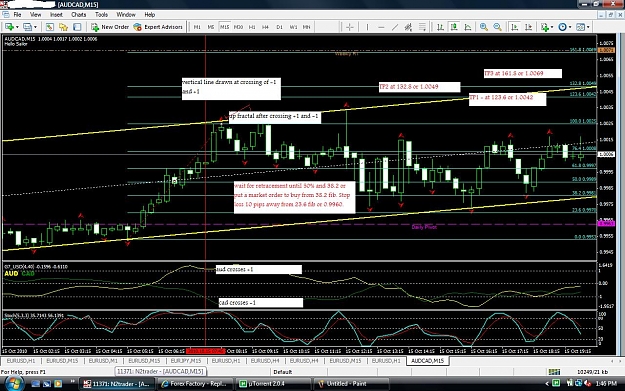The width and height of the screenshot is (625, 391).
Task: Switch to the EURUSD,M1 chart tab
Action: [x=103, y=361]
